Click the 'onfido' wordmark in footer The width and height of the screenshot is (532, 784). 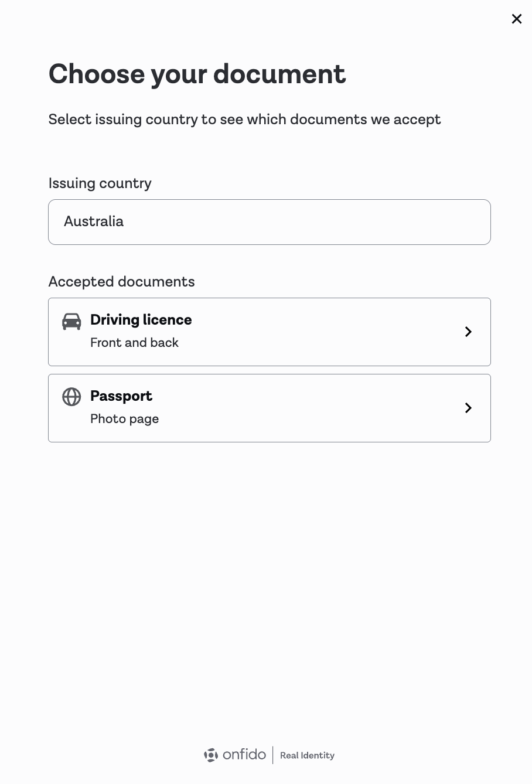[x=244, y=754]
